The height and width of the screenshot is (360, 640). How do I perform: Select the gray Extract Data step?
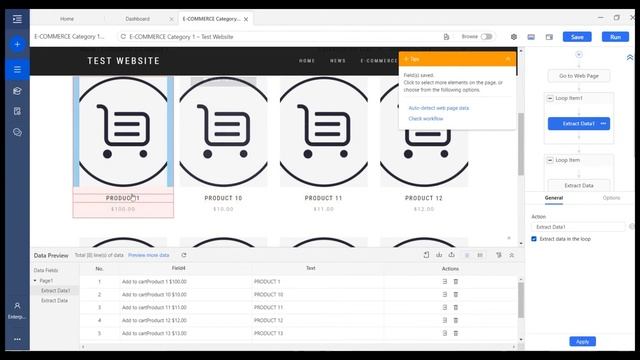579,185
